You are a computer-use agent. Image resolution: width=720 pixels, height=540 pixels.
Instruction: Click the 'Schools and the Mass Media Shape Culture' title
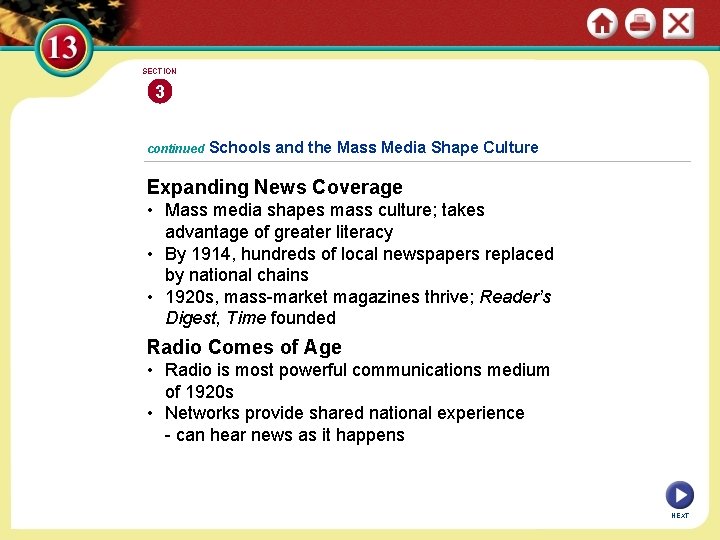[x=373, y=147]
